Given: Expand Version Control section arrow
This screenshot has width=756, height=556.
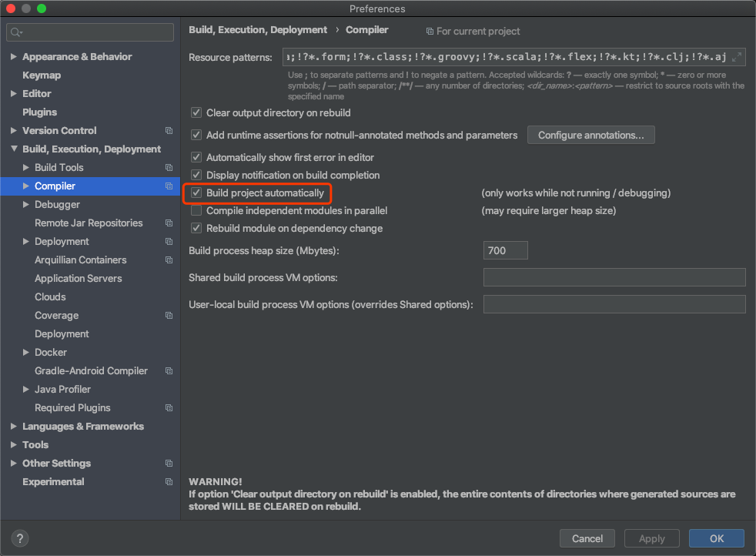Looking at the screenshot, I should [14, 131].
